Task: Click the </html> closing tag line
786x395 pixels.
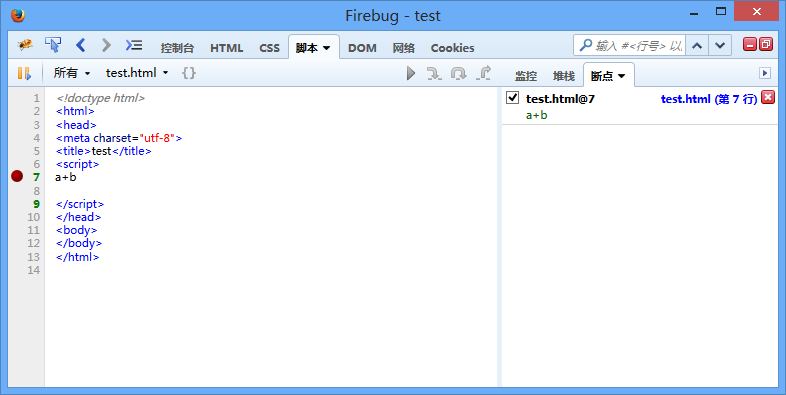Action: [78, 257]
